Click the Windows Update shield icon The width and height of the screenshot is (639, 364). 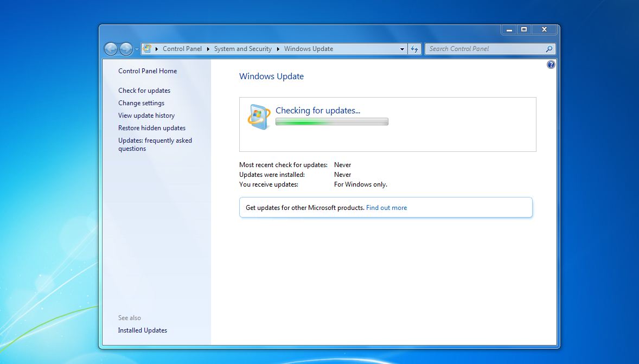point(259,116)
